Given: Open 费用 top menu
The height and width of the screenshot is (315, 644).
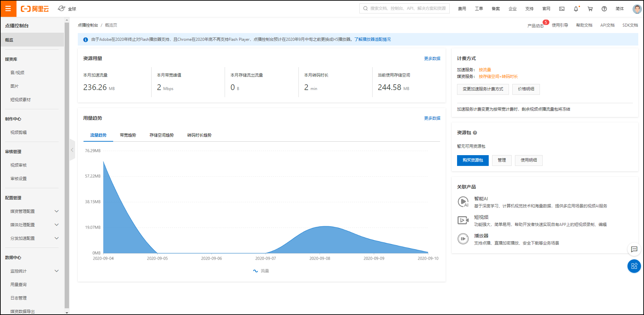Looking at the screenshot, I should (462, 9).
